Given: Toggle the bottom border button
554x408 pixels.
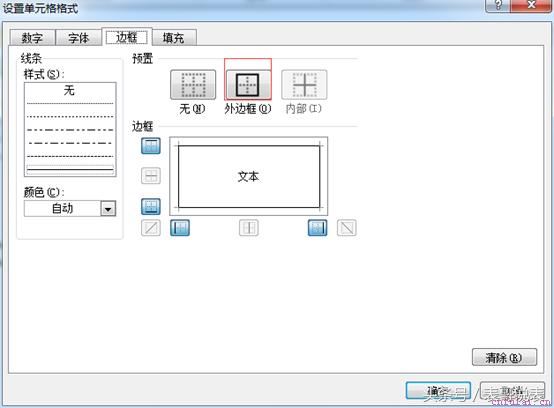Looking at the screenshot, I should [x=151, y=206].
